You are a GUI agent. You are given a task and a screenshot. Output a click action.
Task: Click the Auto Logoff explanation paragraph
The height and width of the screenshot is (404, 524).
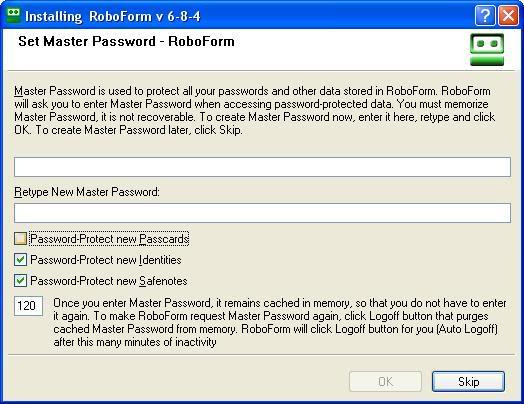[x=280, y=322]
